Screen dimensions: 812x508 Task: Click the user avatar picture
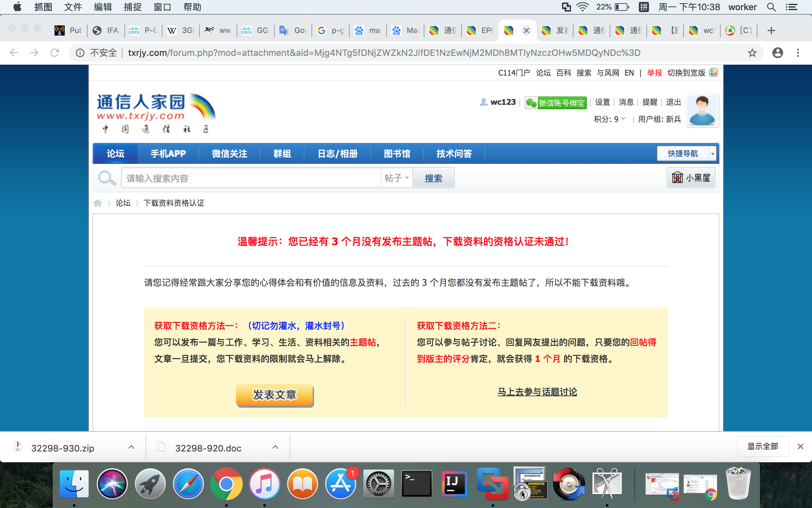pyautogui.click(x=702, y=110)
